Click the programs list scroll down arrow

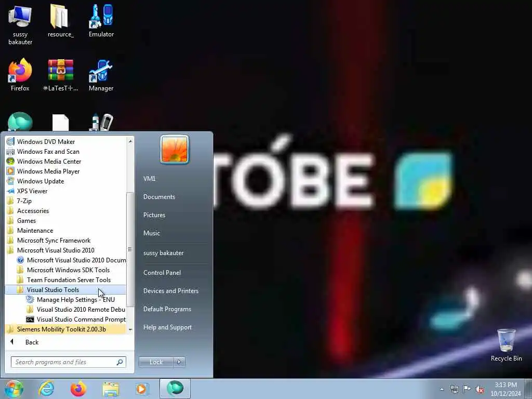(130, 329)
